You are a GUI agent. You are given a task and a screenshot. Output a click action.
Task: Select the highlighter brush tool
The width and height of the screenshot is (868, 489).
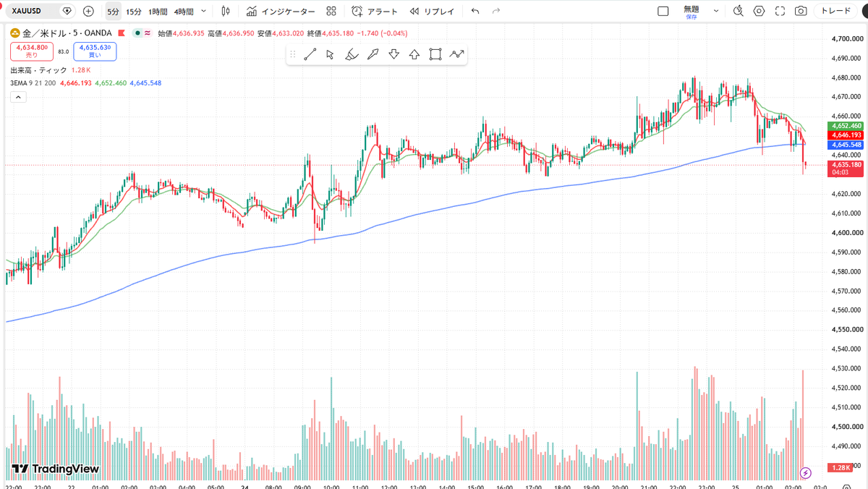click(x=352, y=54)
